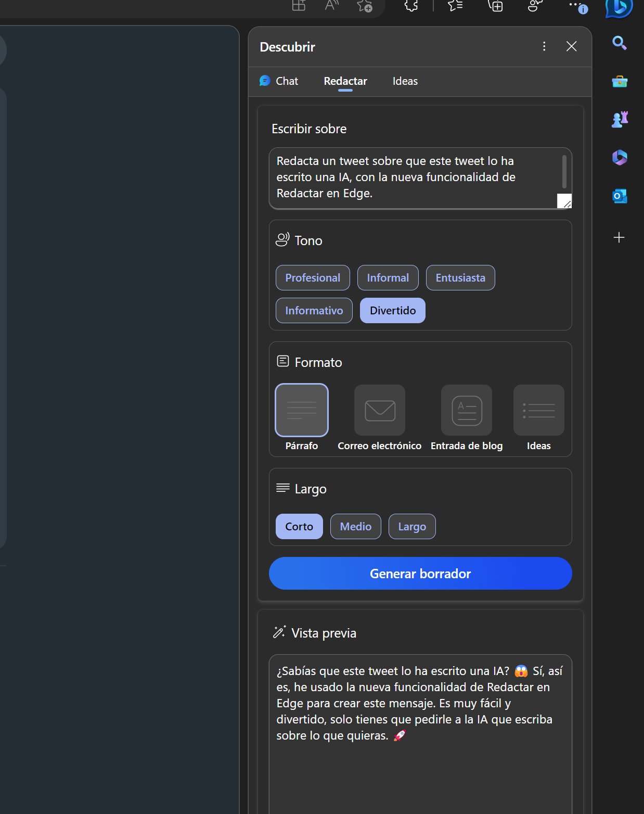Close the Descubrir panel
Screen dimensions: 644x814
pos(571,46)
